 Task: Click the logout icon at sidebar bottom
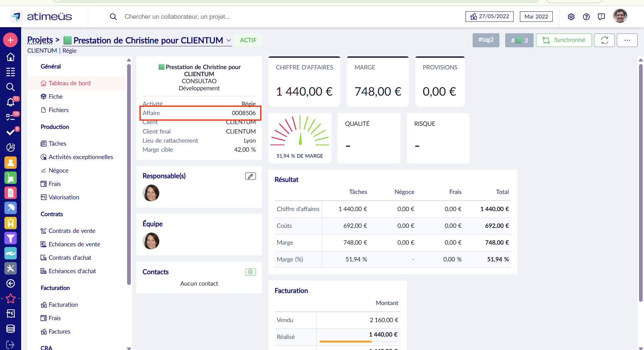(x=10, y=344)
